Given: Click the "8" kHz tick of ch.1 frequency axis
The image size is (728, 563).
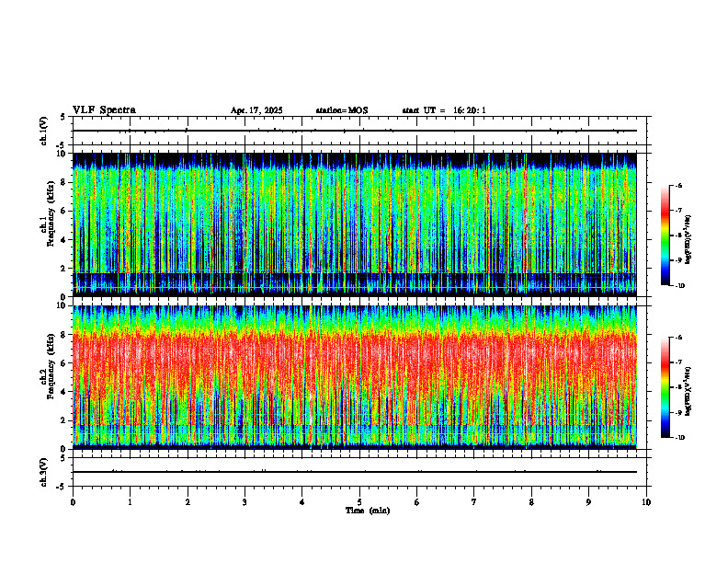Looking at the screenshot, I should click(64, 182).
